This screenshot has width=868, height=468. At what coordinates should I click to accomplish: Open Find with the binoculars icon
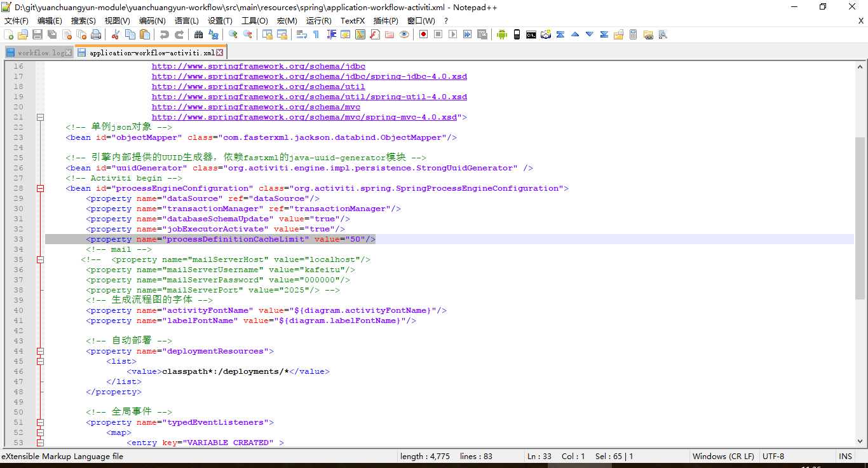click(199, 34)
